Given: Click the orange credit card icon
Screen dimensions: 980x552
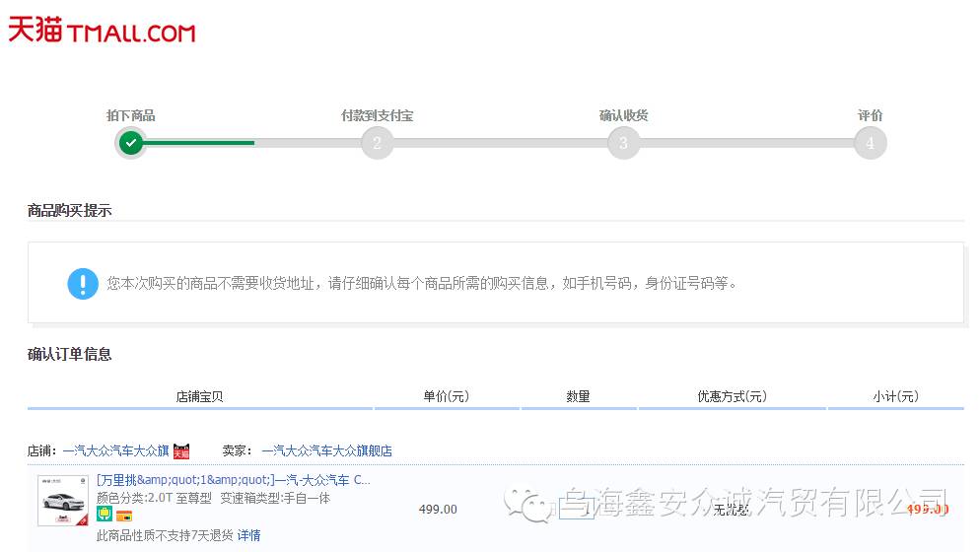Looking at the screenshot, I should point(124,517).
